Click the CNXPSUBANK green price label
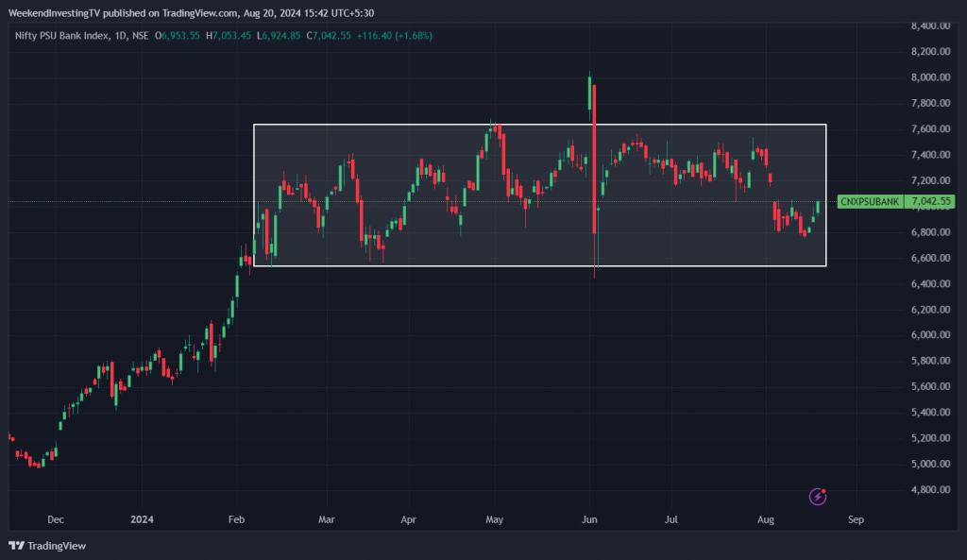This screenshot has height=560, width=967. (x=870, y=202)
